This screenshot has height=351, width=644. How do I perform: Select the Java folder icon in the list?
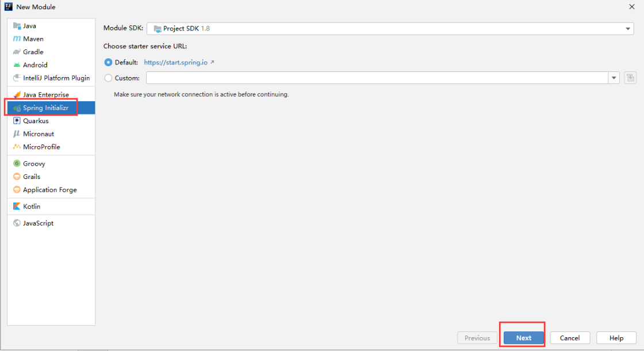17,26
